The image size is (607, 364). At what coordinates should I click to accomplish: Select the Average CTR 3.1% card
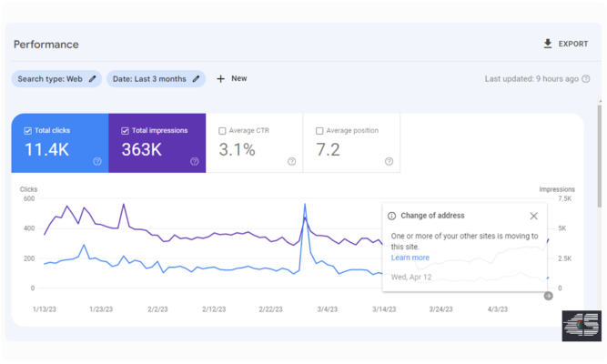point(254,143)
